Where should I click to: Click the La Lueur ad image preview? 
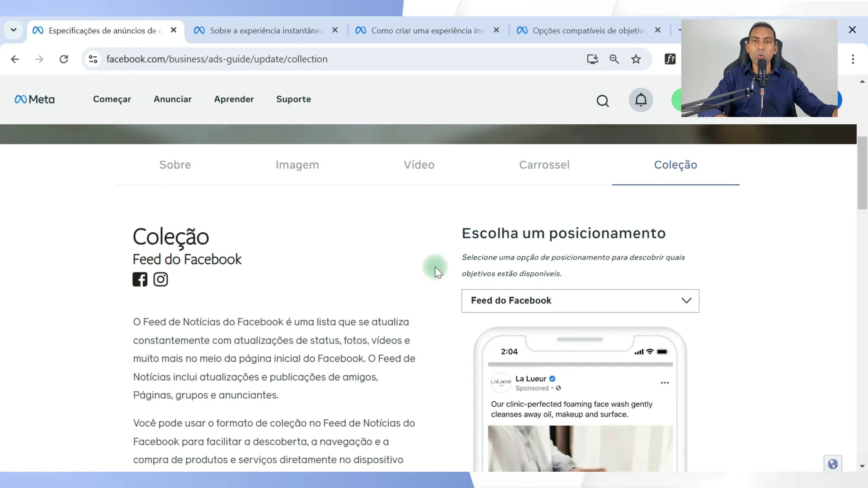580,448
